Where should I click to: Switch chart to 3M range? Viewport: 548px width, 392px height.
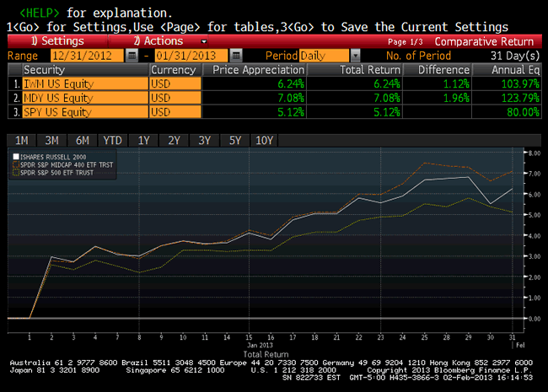coord(51,140)
